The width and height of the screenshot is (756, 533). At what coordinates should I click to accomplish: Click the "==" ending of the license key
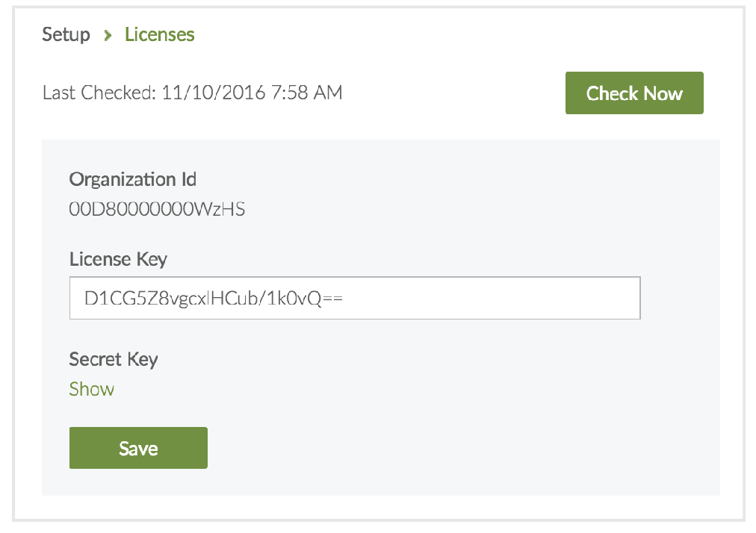tap(332, 299)
